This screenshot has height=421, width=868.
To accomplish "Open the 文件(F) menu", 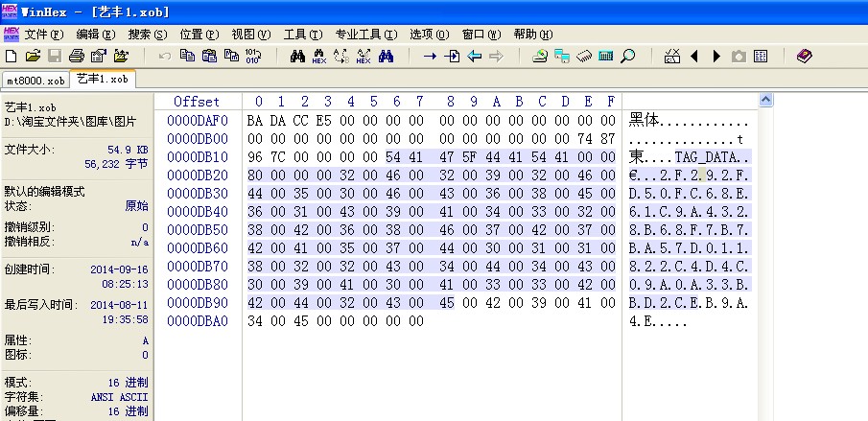I will pyautogui.click(x=43, y=35).
